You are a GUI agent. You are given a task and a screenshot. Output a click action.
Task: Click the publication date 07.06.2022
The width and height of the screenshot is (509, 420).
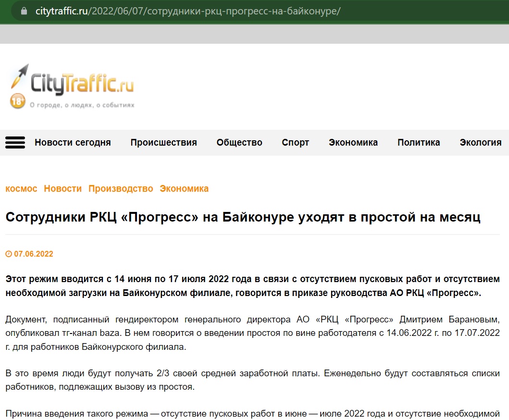pos(33,254)
